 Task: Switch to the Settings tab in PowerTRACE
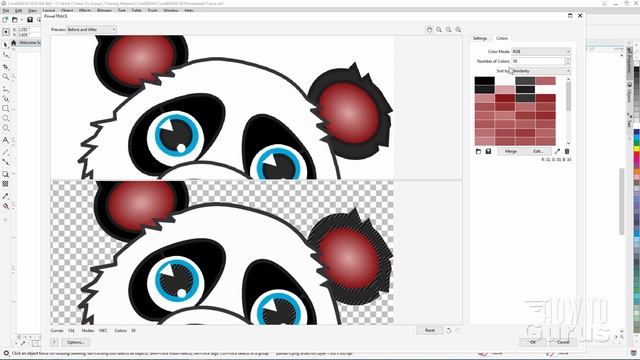[480, 38]
